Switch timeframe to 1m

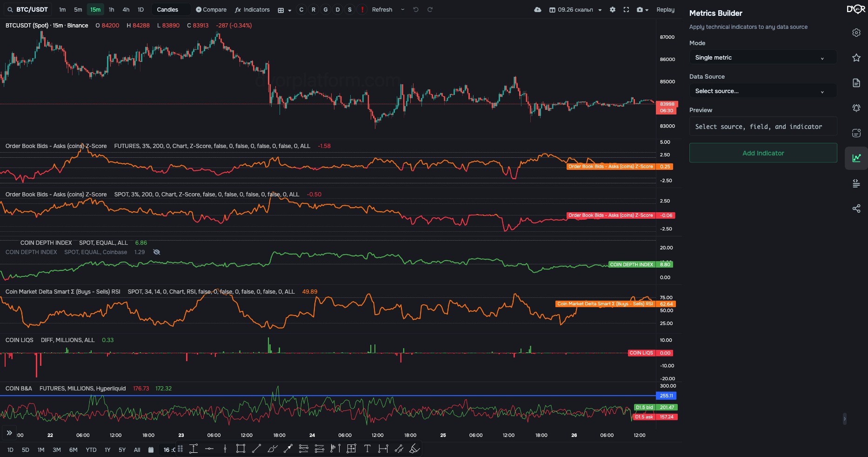(62, 10)
